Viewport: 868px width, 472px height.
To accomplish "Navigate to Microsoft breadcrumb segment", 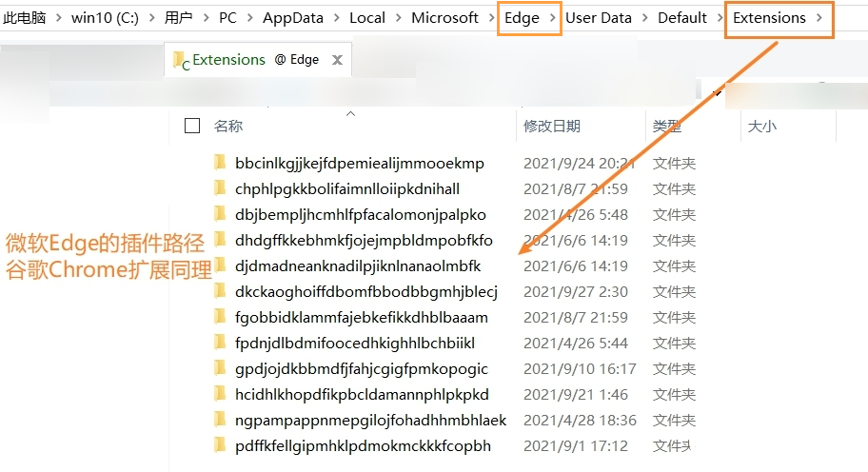I will pyautogui.click(x=444, y=18).
